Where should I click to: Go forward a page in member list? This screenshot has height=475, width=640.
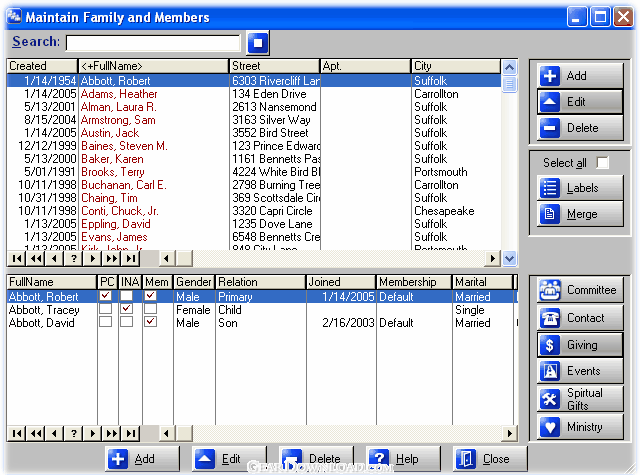(111, 433)
